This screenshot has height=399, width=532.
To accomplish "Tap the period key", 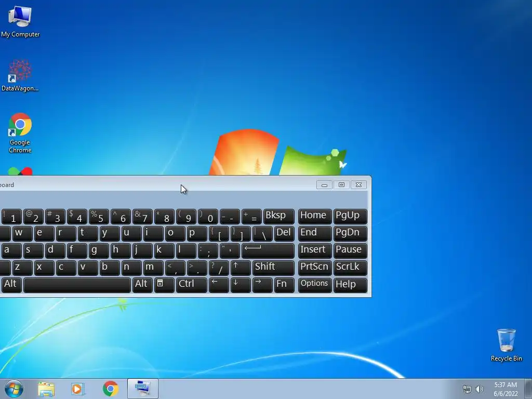I will coord(197,268).
